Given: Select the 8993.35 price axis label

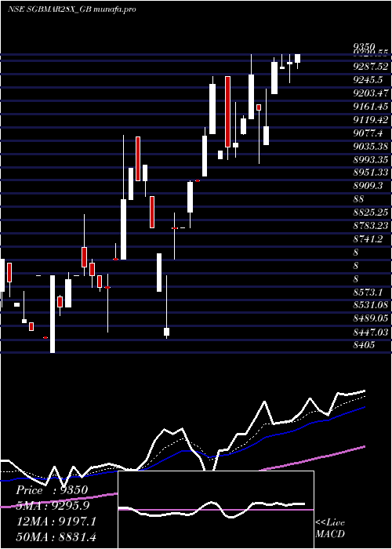Looking at the screenshot, I should click(371, 160).
